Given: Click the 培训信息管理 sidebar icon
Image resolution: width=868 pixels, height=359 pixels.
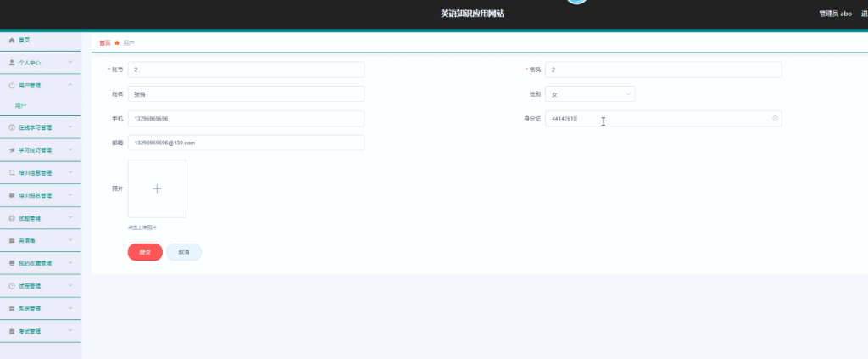Looking at the screenshot, I should click(x=12, y=173).
